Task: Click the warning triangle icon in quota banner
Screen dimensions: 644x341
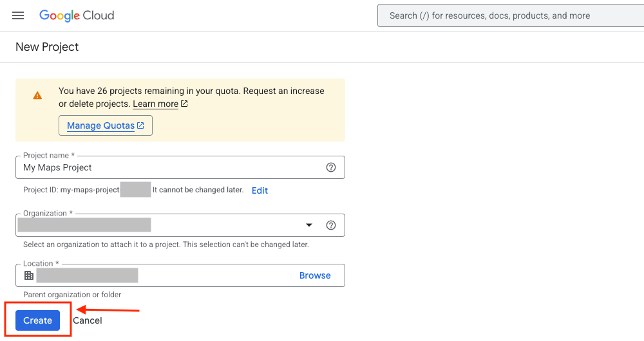Action: tap(37, 96)
